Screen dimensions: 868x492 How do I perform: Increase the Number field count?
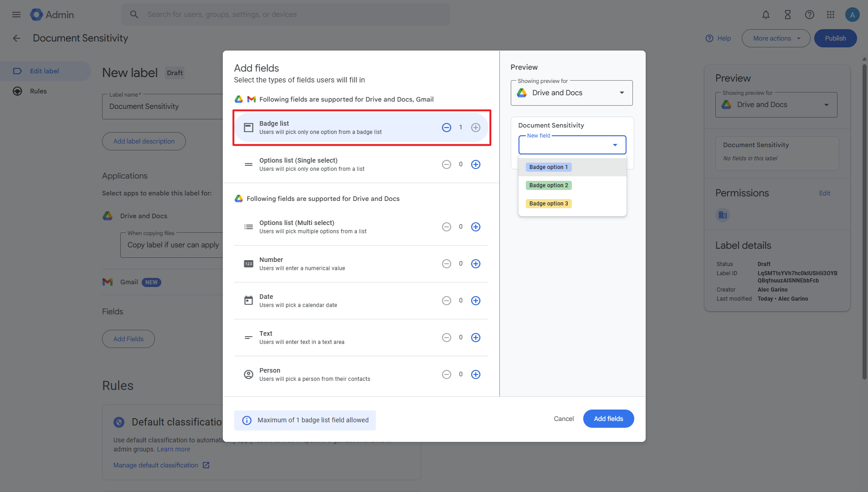click(476, 264)
